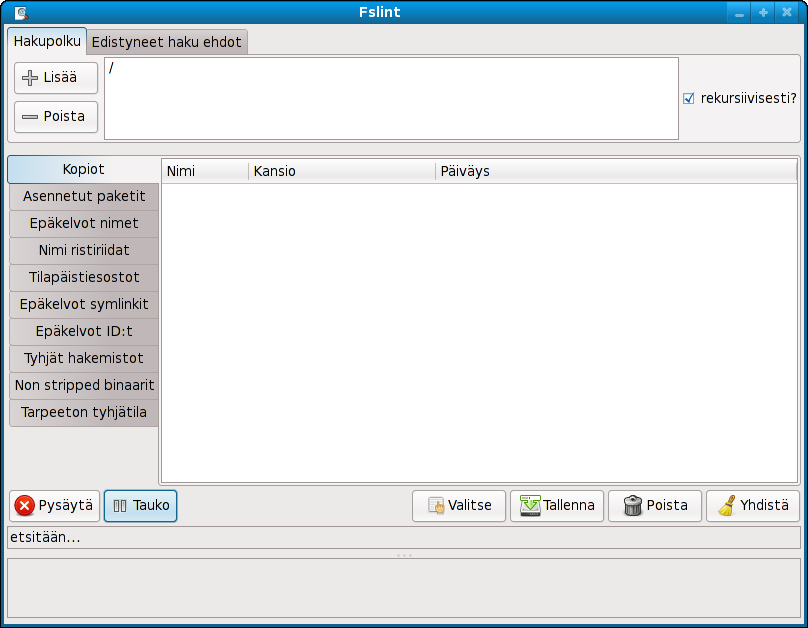The image size is (808, 628).
Task: Open Tyhjät hakemistot
Action: 84,359
